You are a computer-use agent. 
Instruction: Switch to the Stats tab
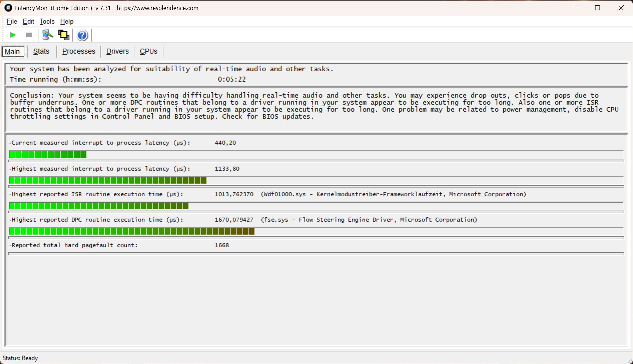click(41, 51)
